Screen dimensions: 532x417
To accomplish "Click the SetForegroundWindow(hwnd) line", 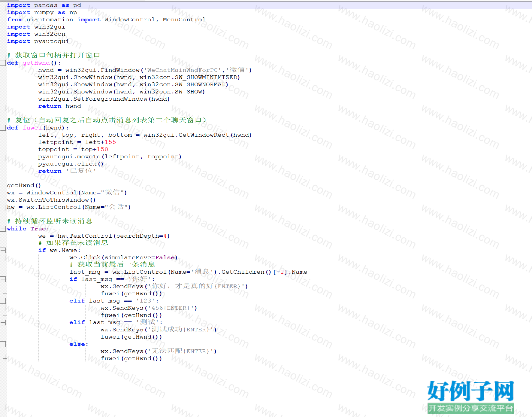I will (104, 99).
